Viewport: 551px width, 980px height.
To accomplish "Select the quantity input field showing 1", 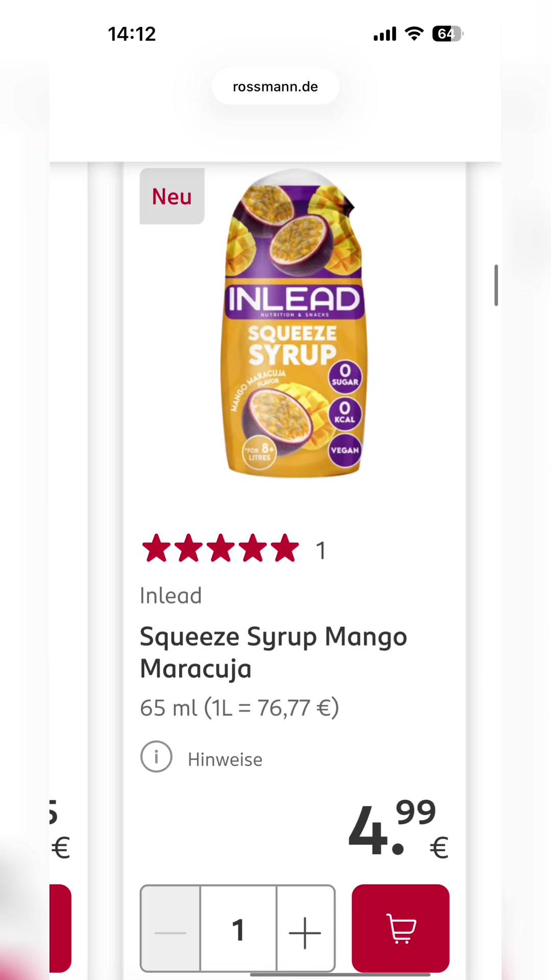I will pyautogui.click(x=238, y=928).
